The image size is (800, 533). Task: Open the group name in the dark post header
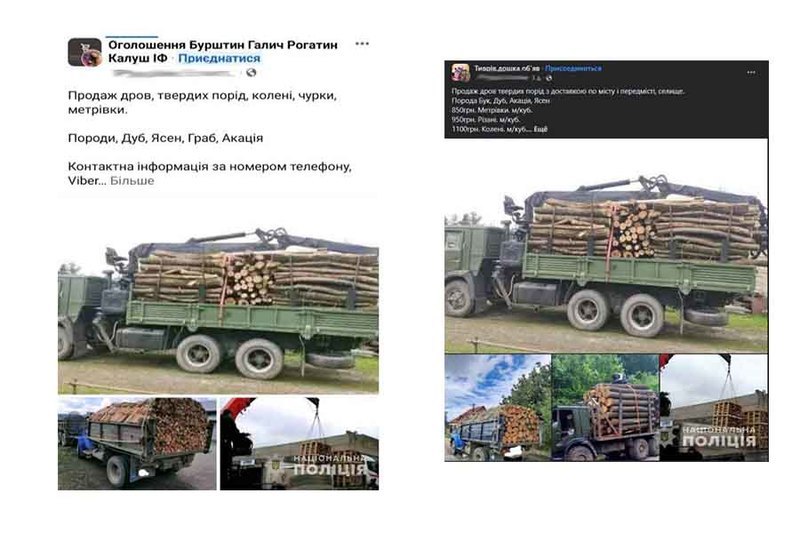click(507, 68)
